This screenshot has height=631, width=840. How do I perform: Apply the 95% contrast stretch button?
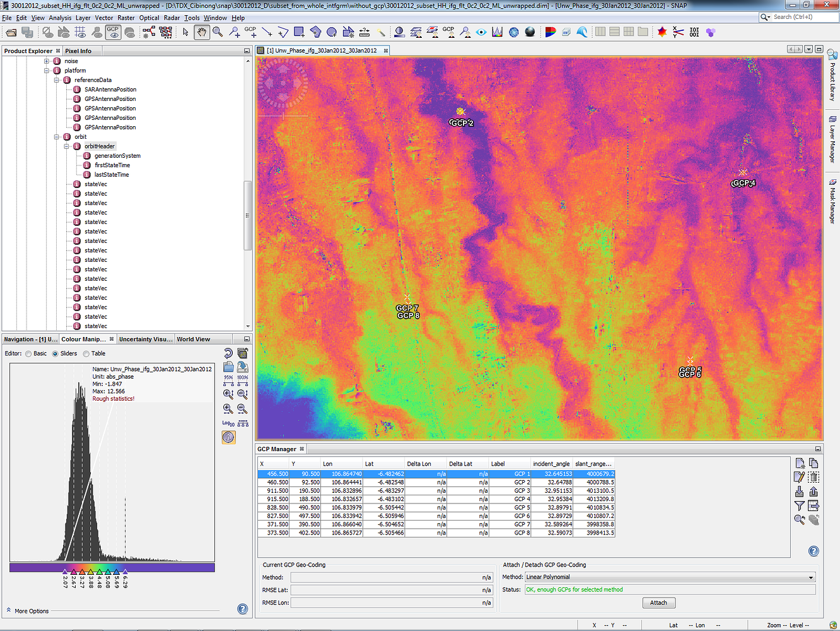[x=229, y=380]
